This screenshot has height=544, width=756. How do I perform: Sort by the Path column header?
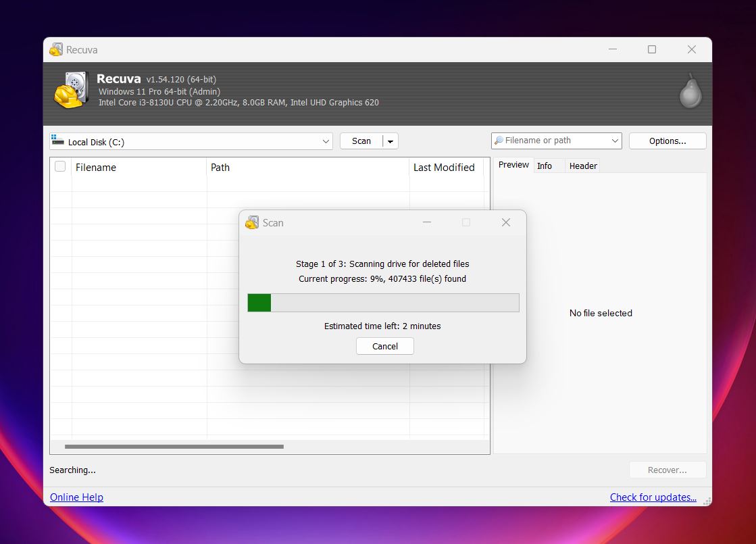coord(307,168)
